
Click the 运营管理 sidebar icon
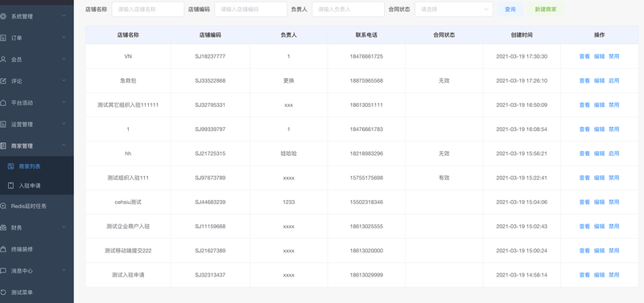(x=3, y=125)
